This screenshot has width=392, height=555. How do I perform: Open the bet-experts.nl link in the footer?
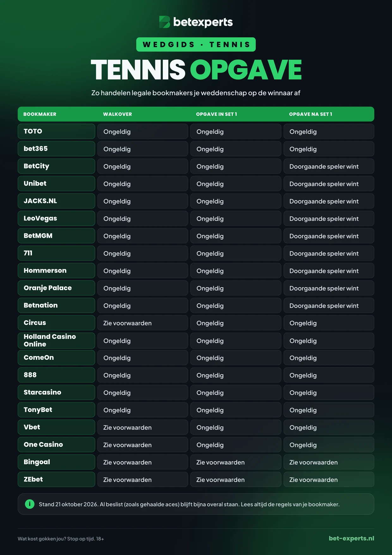coord(351,538)
